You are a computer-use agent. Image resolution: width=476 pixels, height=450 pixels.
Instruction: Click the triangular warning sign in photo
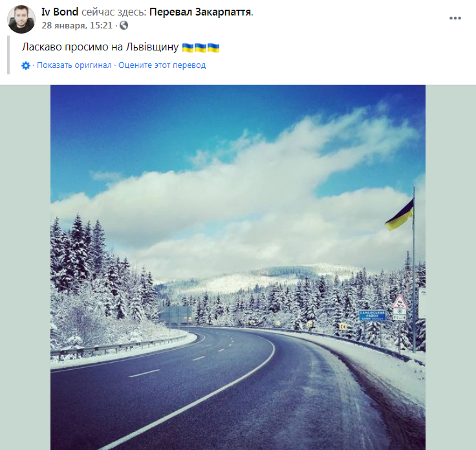point(400,301)
